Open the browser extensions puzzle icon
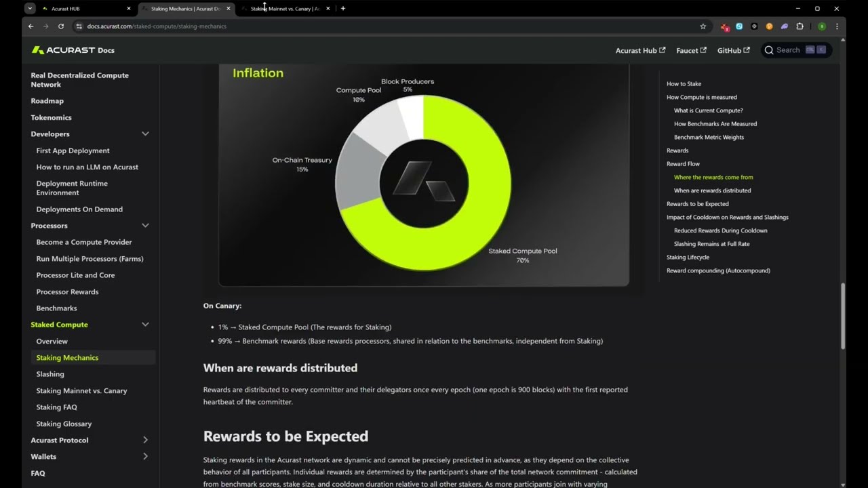The height and width of the screenshot is (488, 868). (800, 26)
